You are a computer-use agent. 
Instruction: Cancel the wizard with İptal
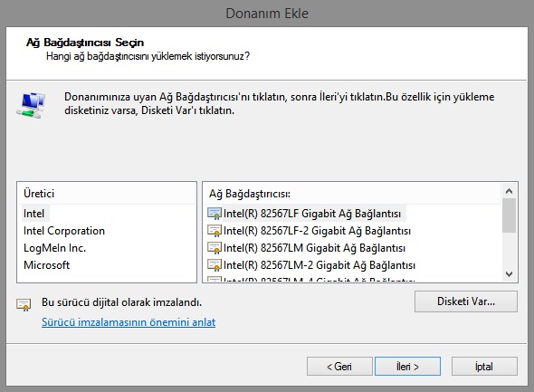pyautogui.click(x=484, y=367)
